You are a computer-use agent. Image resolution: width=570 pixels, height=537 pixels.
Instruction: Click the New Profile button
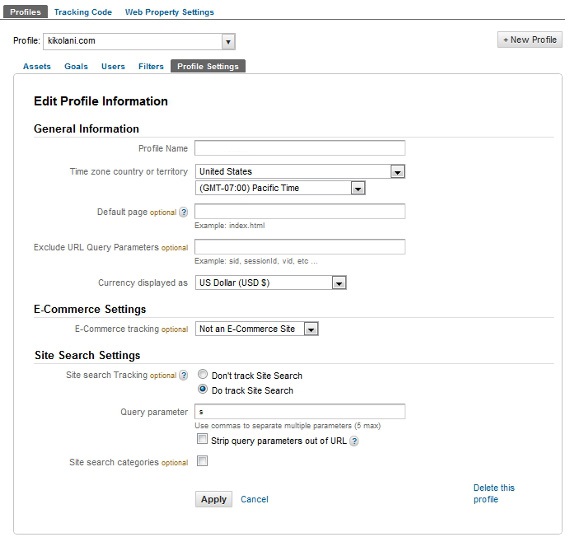[530, 40]
